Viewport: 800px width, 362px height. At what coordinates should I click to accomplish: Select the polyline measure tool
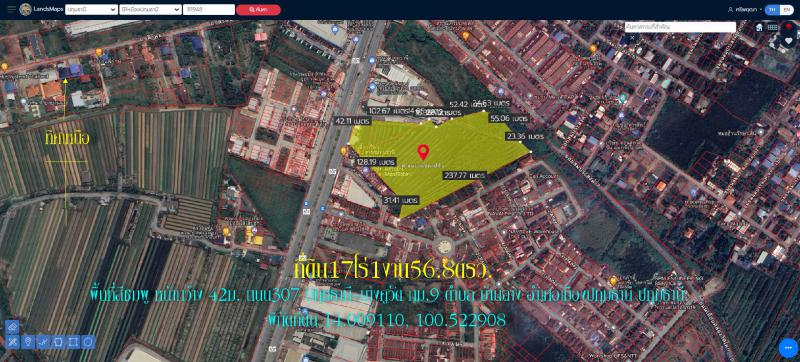(43, 342)
